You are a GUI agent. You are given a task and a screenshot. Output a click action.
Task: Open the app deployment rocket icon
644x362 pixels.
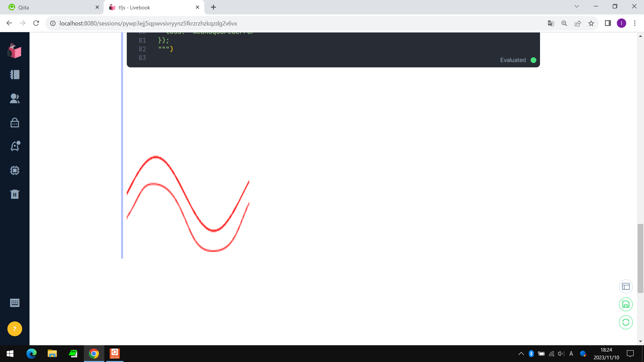coord(15,146)
